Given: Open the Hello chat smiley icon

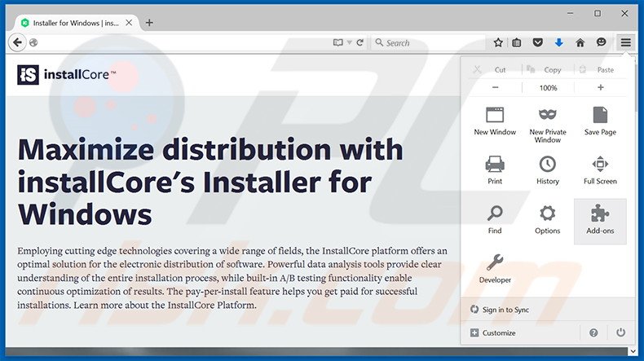Looking at the screenshot, I should pos(601,42).
